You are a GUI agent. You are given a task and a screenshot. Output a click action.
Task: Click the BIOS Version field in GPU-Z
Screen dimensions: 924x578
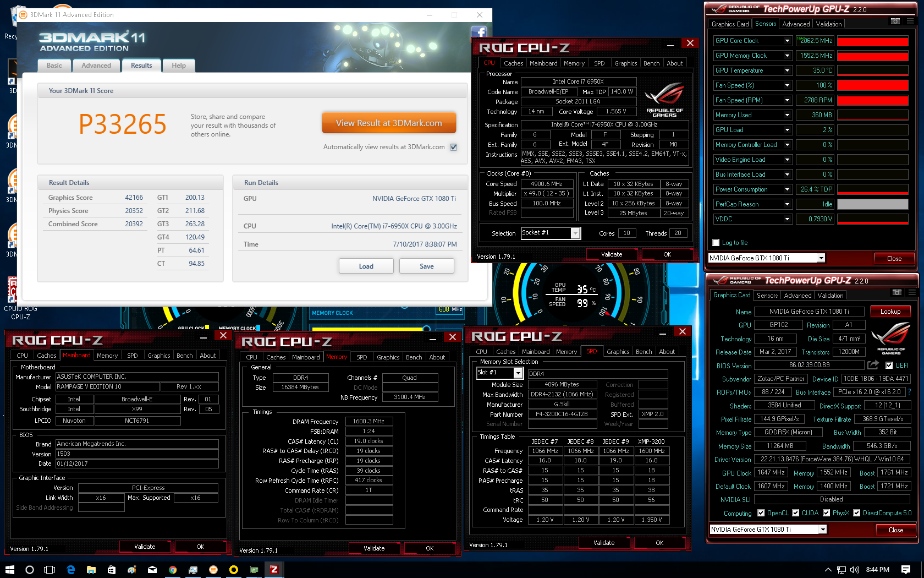pos(809,366)
